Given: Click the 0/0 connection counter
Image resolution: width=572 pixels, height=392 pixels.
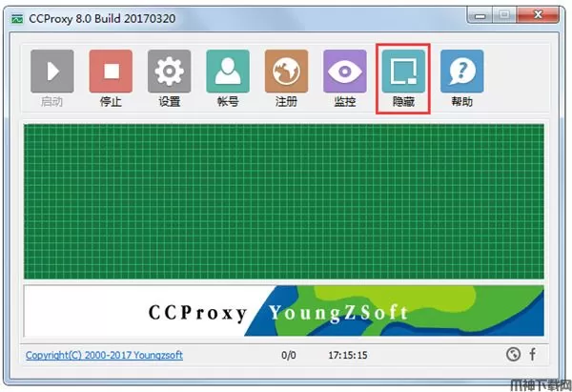Looking at the screenshot, I should (x=289, y=355).
